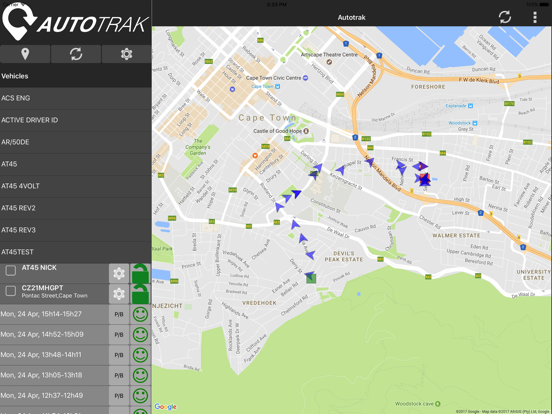Screen dimensions: 552x414
Task: Click smiley face for 13h48-14h11 trip
Action: [140, 355]
